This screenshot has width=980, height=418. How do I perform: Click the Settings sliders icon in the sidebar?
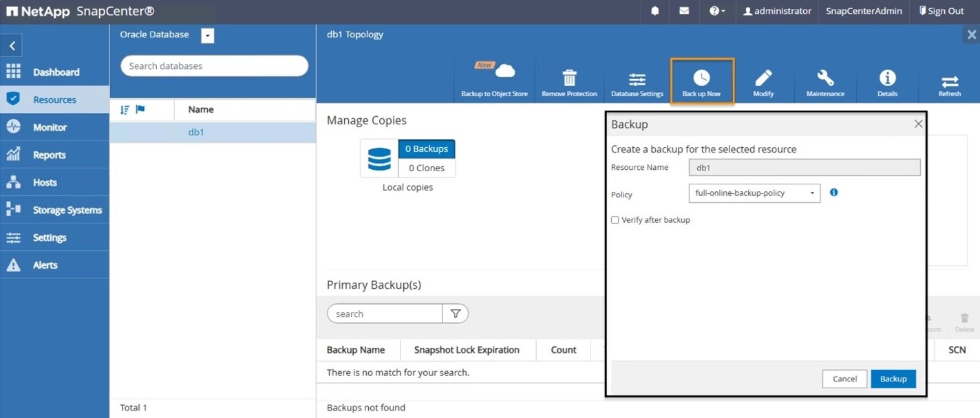13,237
